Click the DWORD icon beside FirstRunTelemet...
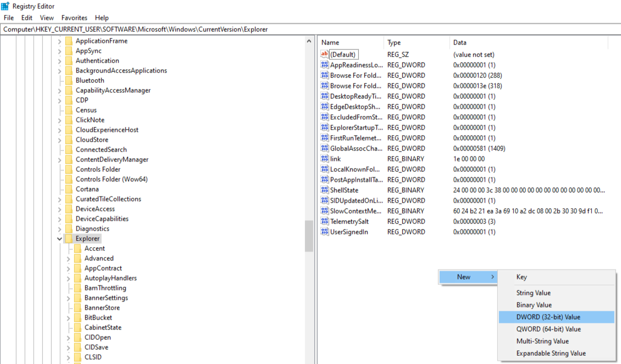Screen dimensions: 621x364 [324, 138]
